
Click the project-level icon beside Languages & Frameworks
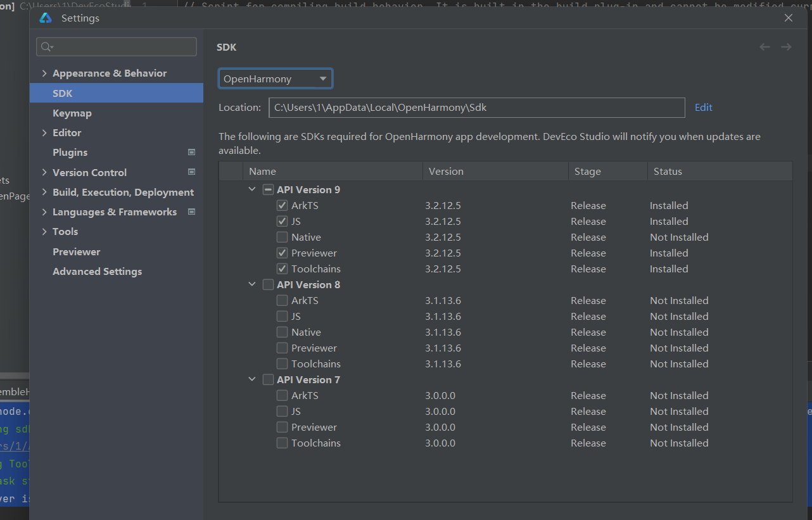(192, 212)
